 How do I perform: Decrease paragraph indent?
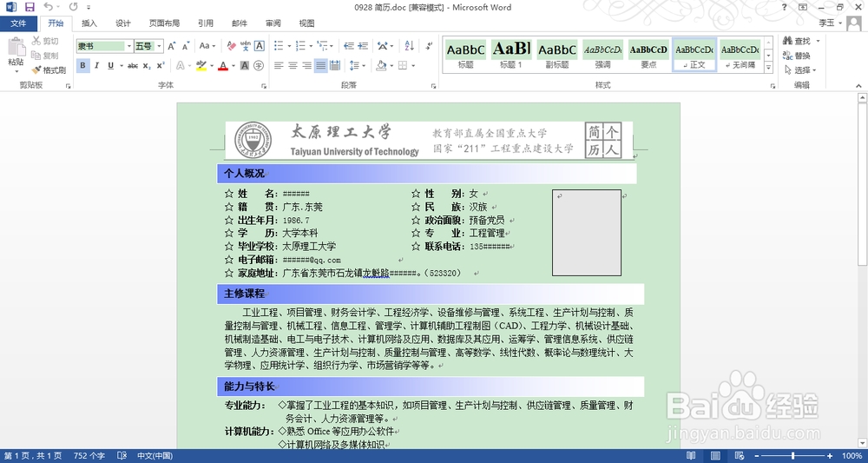(349, 46)
